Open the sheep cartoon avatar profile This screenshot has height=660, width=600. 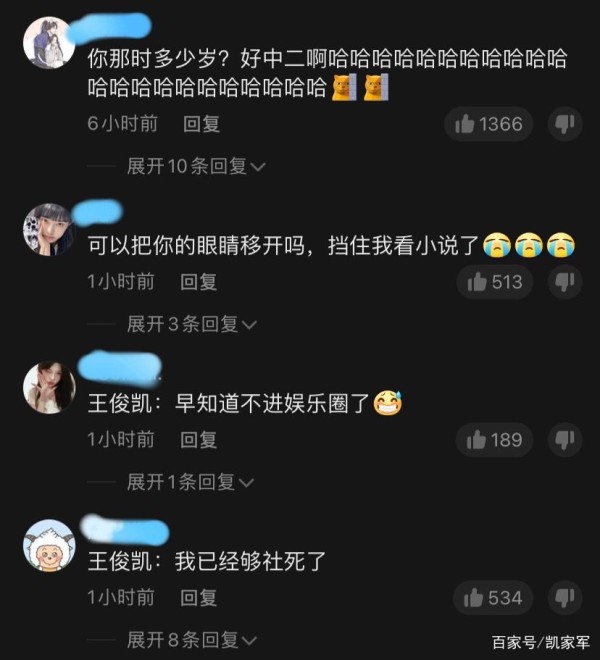49,545
